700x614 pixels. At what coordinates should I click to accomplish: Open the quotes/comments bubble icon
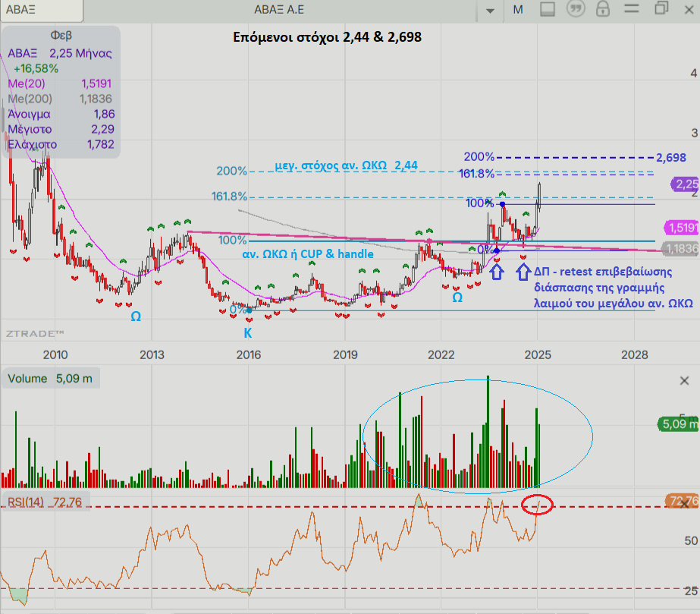click(x=576, y=10)
